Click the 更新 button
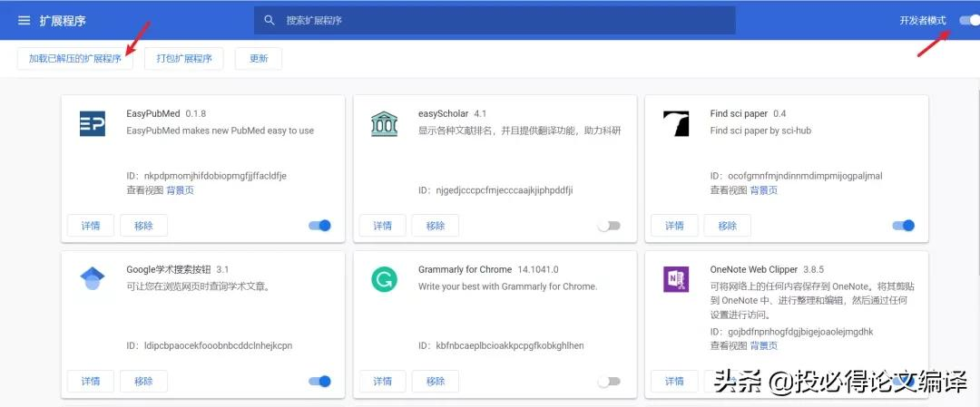 click(x=259, y=59)
